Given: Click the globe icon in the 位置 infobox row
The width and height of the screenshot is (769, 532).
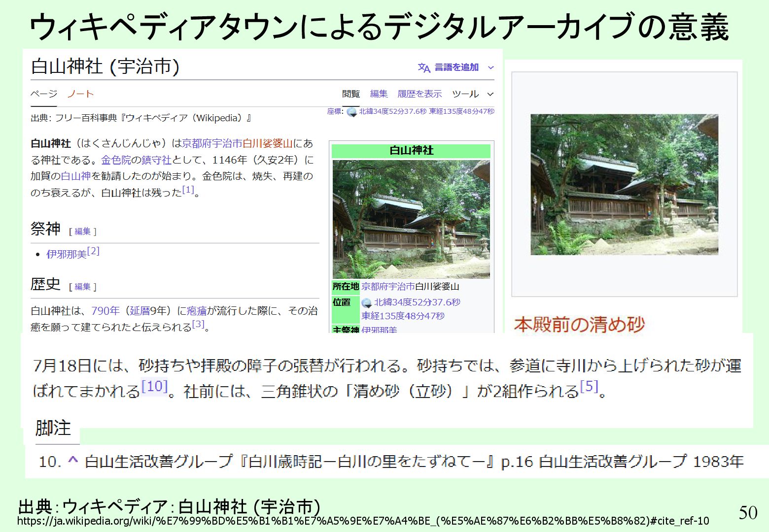Looking at the screenshot, I should point(366,302).
